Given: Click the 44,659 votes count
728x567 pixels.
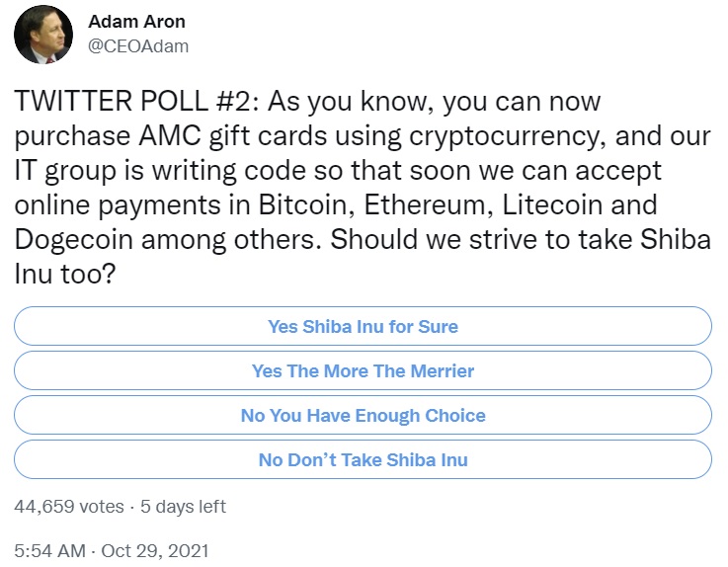Looking at the screenshot, I should (x=68, y=507).
